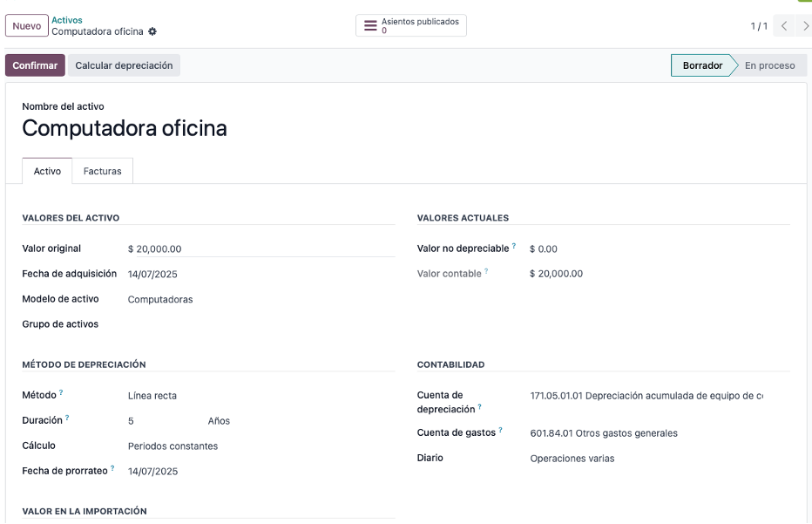Open the empty Grupo de activos field
This screenshot has width=812, height=524.
261,324
